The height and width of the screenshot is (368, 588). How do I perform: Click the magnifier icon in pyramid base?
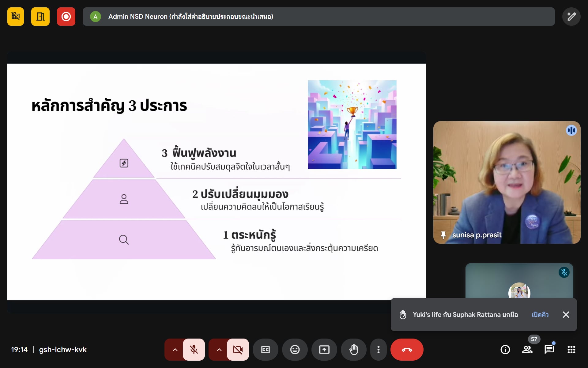(124, 240)
